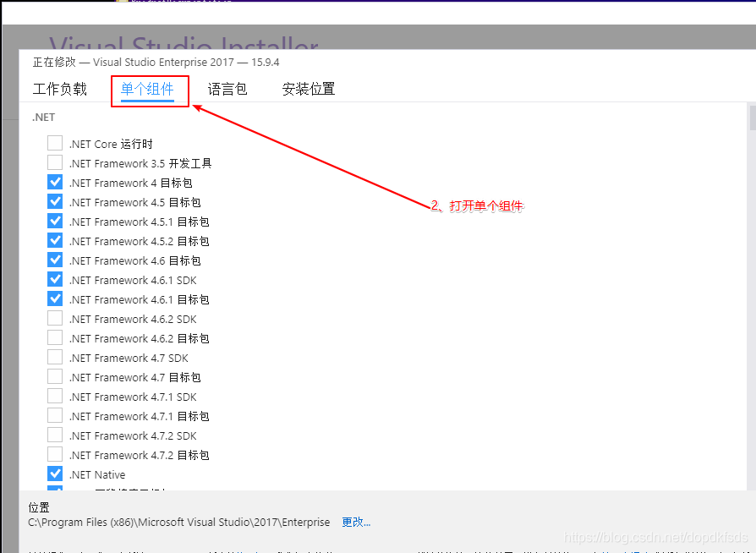Uncheck .NET Framework 4.6.1 目标包
This screenshot has height=553, width=756.
click(x=55, y=299)
